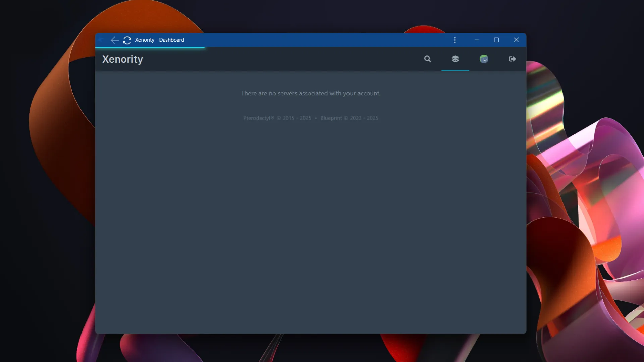
Task: Open the servers dashboard layers icon
Action: tap(455, 59)
